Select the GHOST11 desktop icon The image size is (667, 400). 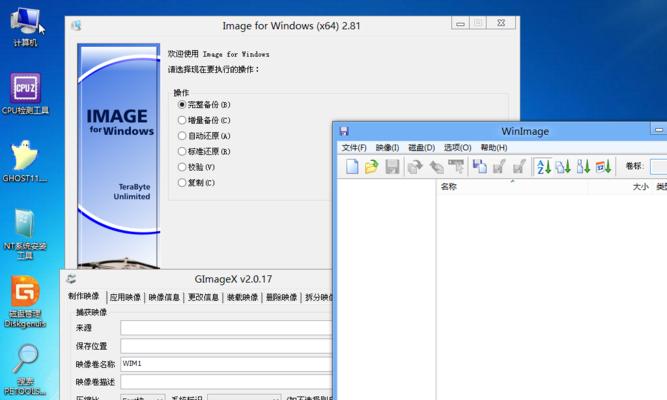(25, 161)
